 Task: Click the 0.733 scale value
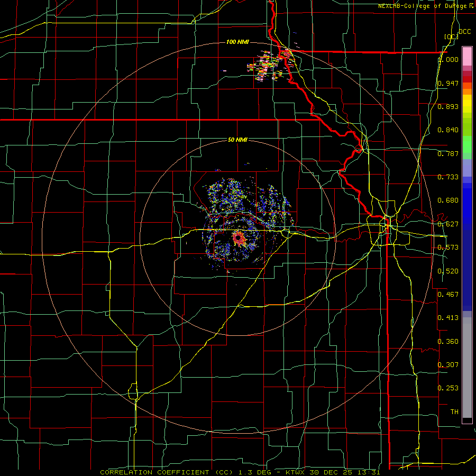[x=448, y=177]
